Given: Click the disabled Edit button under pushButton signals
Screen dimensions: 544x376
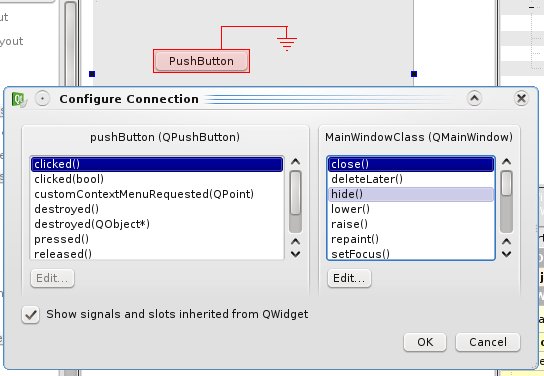Looking at the screenshot, I should 52,278.
